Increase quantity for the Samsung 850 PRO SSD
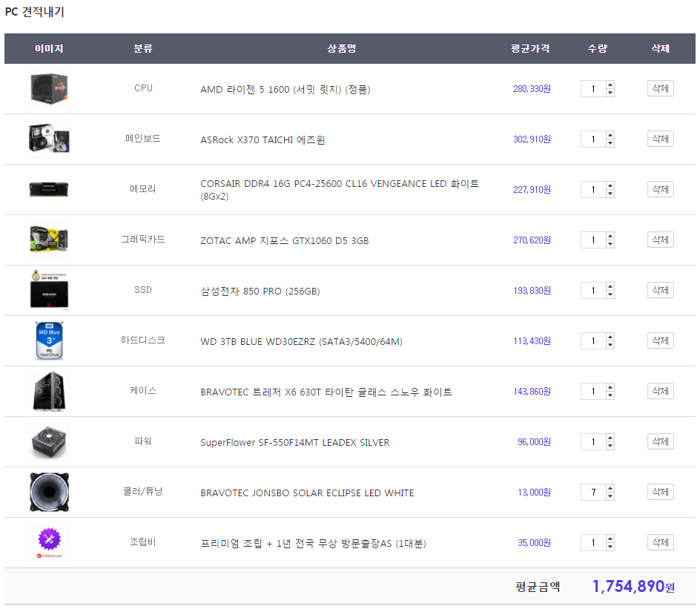Viewport: 700px width, 609px height. [610, 286]
